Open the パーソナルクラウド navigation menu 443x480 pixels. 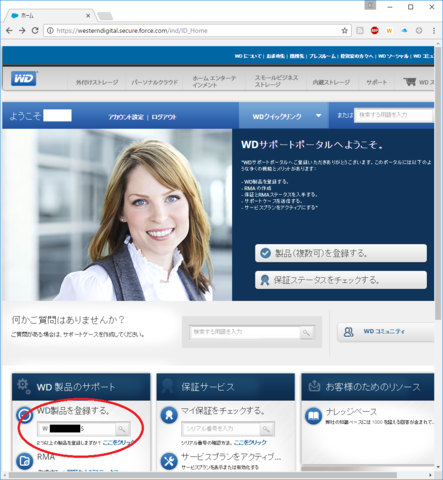pyautogui.click(x=154, y=82)
